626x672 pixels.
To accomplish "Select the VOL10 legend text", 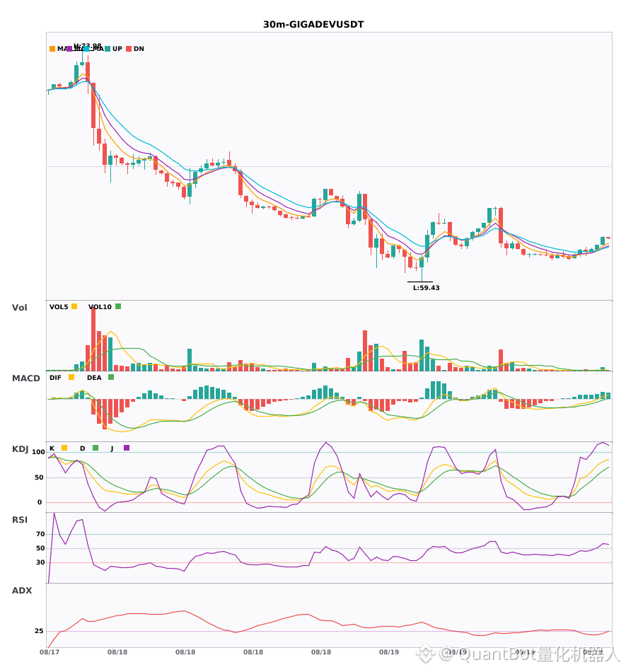I will pyautogui.click(x=100, y=307).
